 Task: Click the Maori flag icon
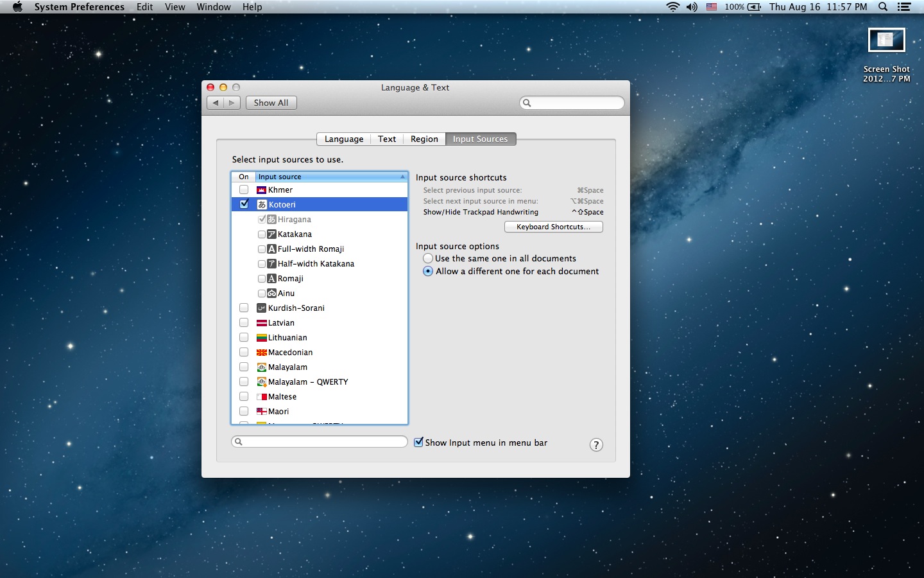tap(261, 412)
